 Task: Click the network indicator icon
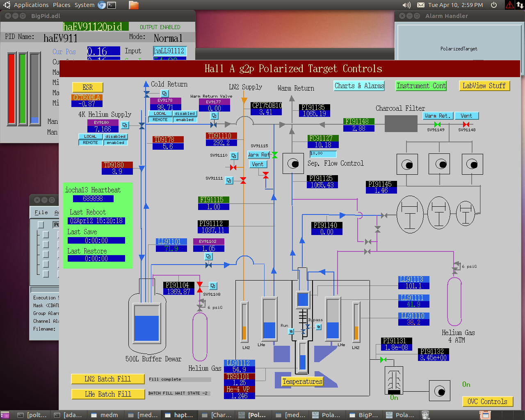[520, 5]
